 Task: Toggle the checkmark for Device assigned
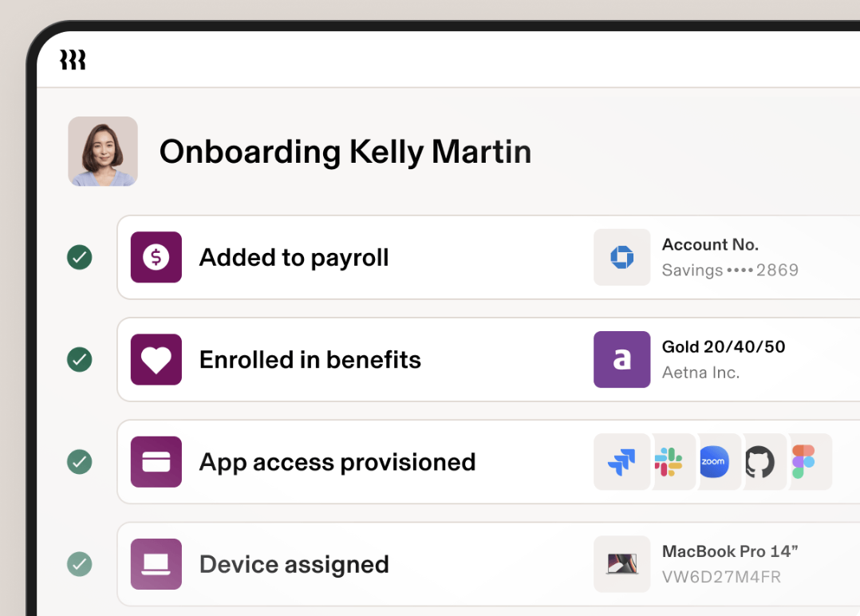click(79, 563)
